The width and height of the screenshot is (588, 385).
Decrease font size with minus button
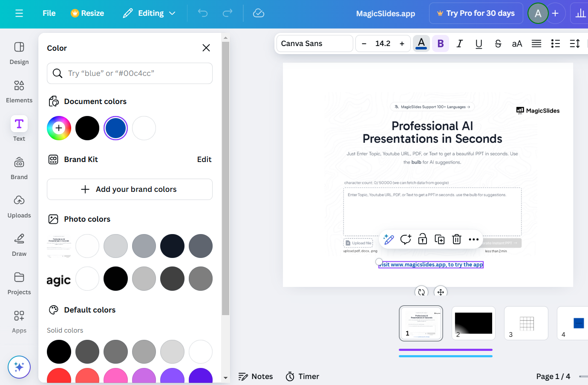click(364, 43)
